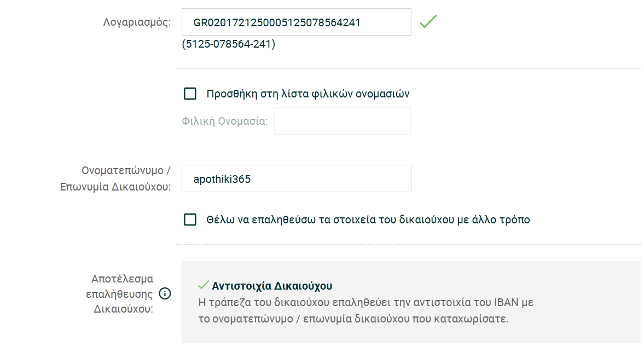Click the green checkmark beside the IBAN field
Viewport: 644px width, 346px height.
(428, 22)
